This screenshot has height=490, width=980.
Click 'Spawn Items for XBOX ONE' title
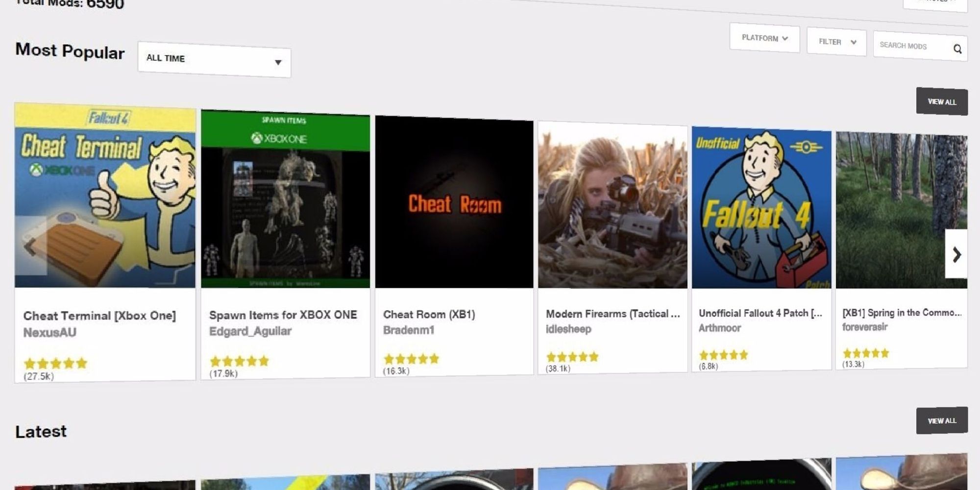click(x=283, y=315)
